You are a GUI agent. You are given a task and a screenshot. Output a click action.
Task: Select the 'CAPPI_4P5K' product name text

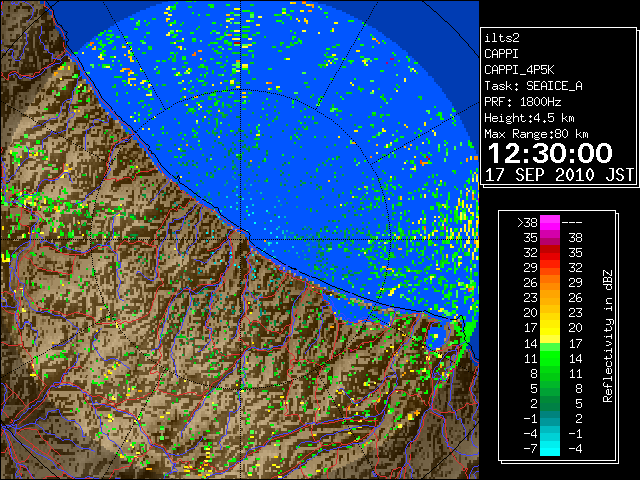(x=519, y=70)
